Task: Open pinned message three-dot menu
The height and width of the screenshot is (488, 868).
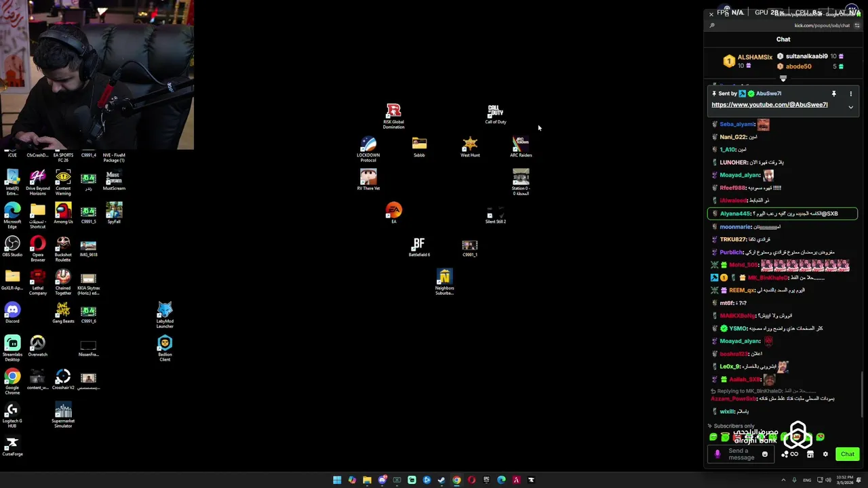Action: click(x=850, y=94)
